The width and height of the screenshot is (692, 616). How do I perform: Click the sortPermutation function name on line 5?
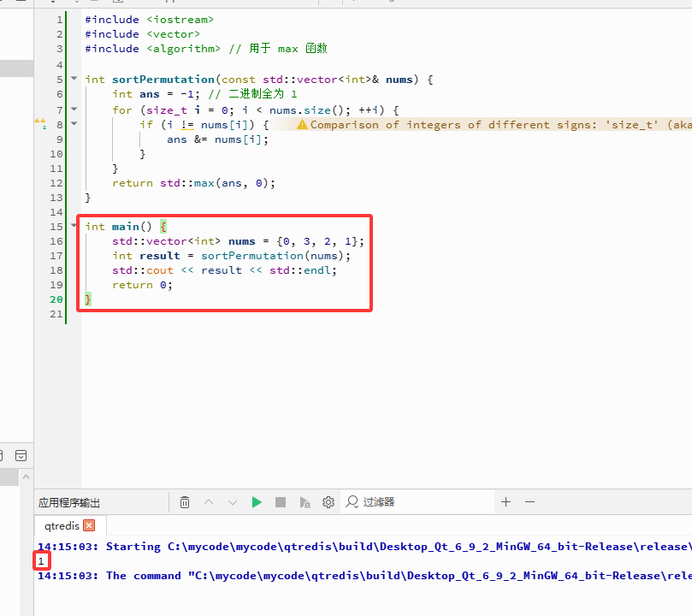[163, 80]
